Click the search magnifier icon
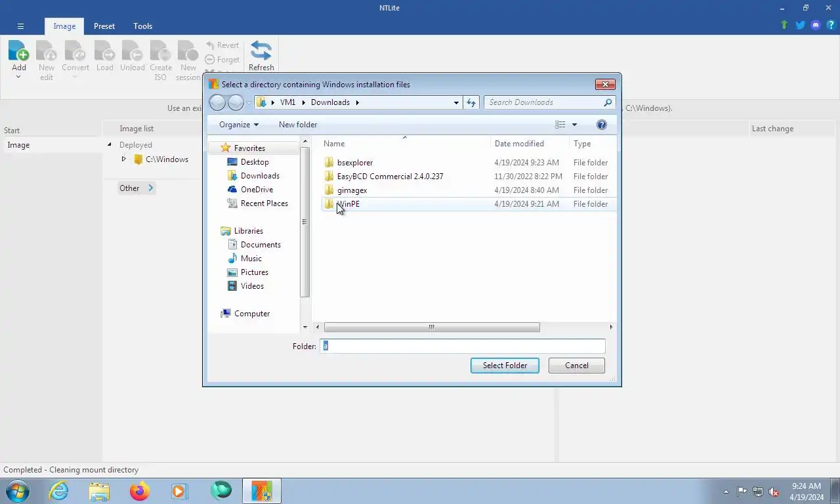The height and width of the screenshot is (504, 840). pos(608,102)
